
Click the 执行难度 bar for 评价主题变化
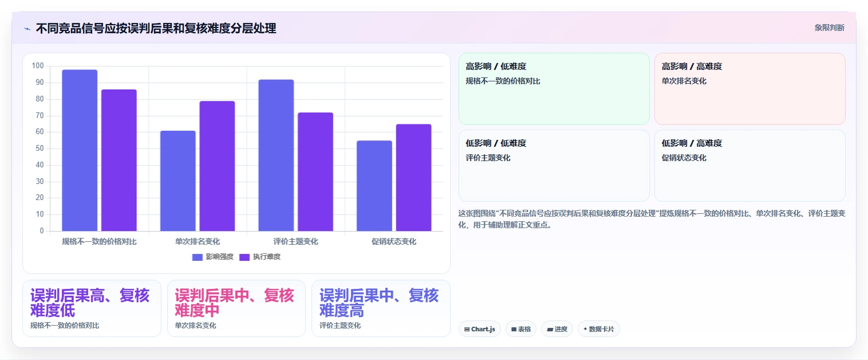[x=315, y=172]
